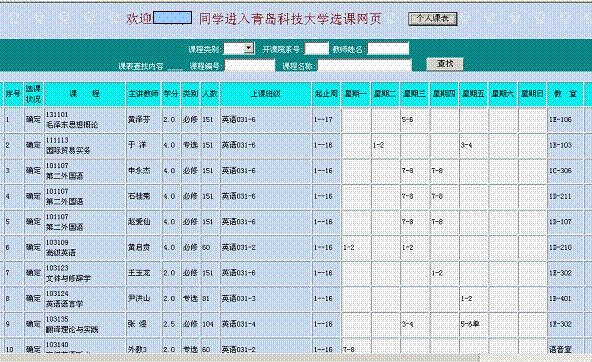Click the 学分 column header

click(x=171, y=94)
